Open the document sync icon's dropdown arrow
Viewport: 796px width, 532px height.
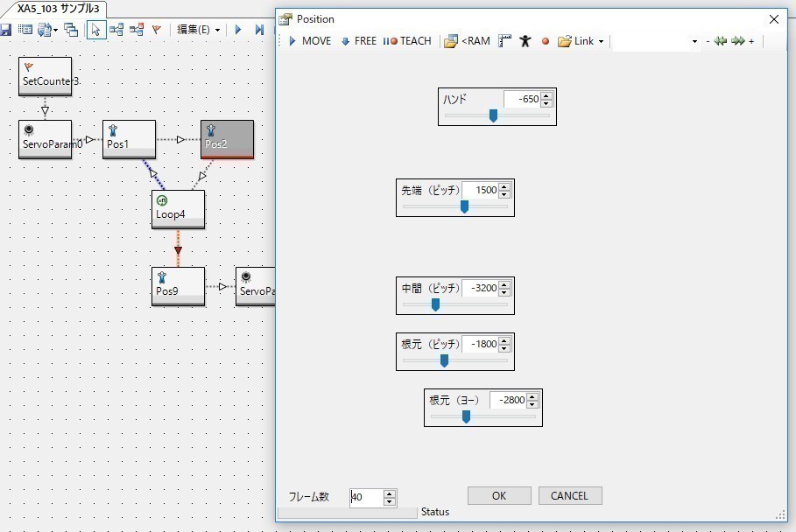pos(55,30)
